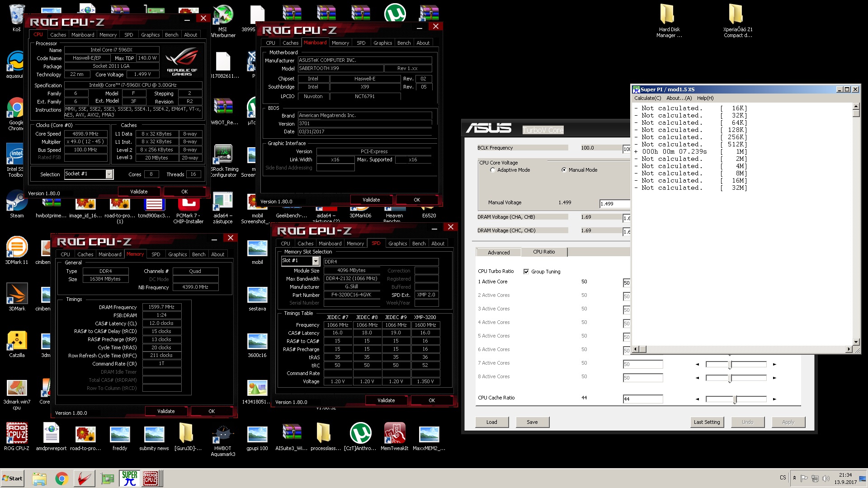Open Calculate menu in Super PI
This screenshot has width=868, height=488.
pos(647,98)
